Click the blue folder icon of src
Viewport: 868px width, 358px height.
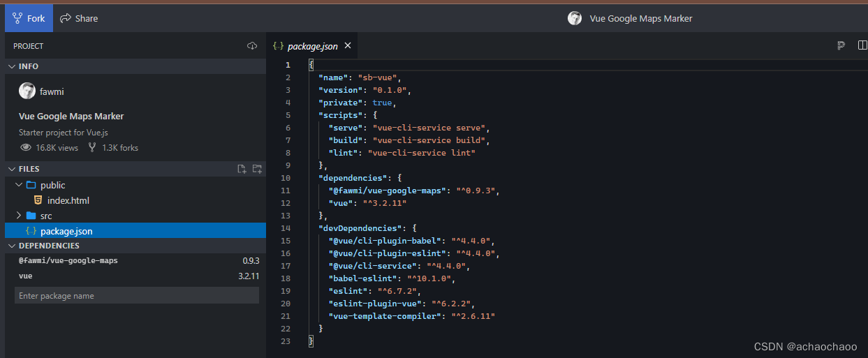(x=31, y=216)
